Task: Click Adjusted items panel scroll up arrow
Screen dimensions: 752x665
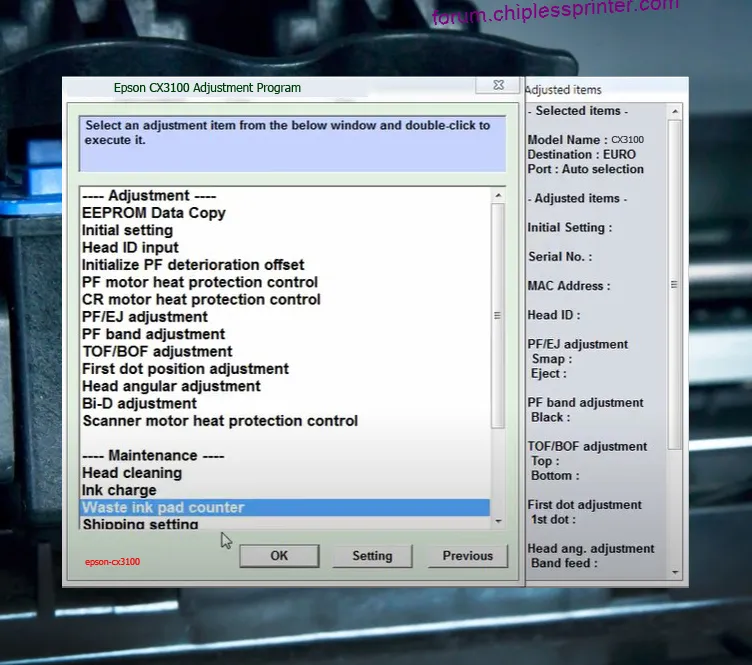Action: 675,111
